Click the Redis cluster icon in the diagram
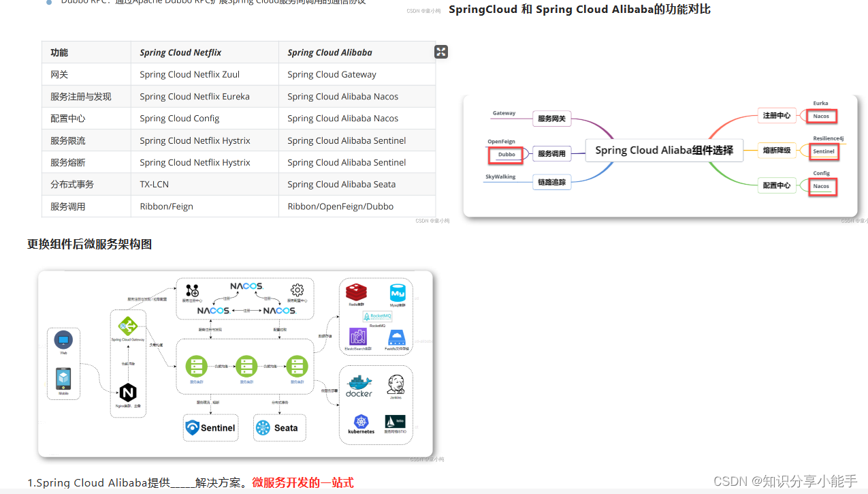868x494 pixels. click(x=356, y=292)
